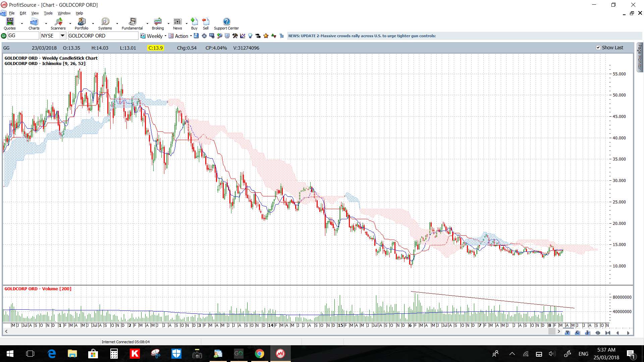Image resolution: width=644 pixels, height=362 pixels.
Task: Click the move chart right triangle icon
Action: (628, 333)
